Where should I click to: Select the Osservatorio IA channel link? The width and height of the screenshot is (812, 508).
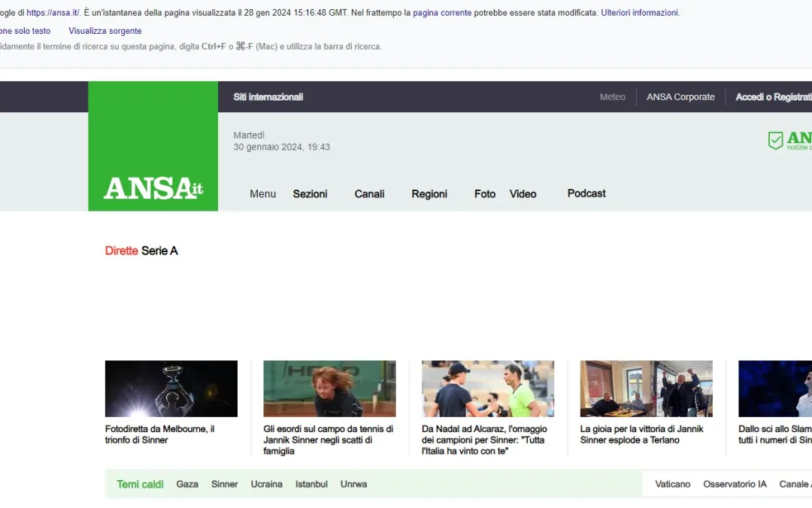(735, 484)
